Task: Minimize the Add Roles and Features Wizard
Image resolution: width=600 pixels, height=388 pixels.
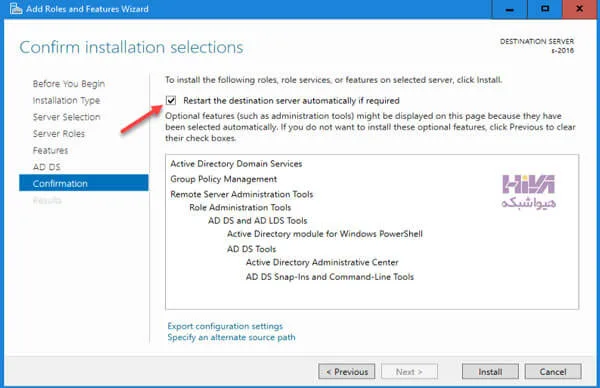Action: pyautogui.click(x=509, y=9)
